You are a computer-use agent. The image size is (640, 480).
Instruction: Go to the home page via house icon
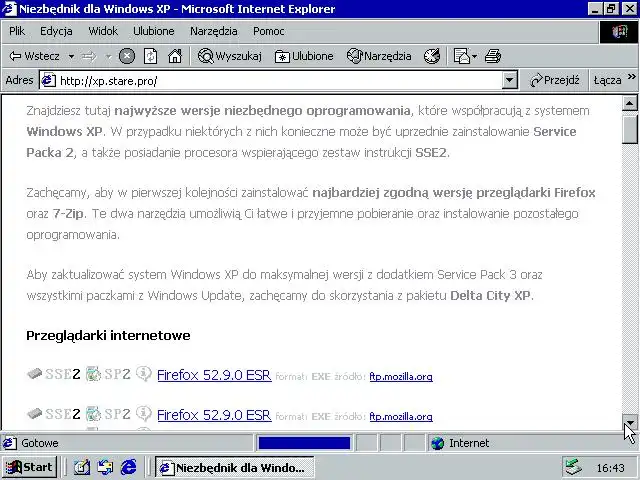coord(175,56)
